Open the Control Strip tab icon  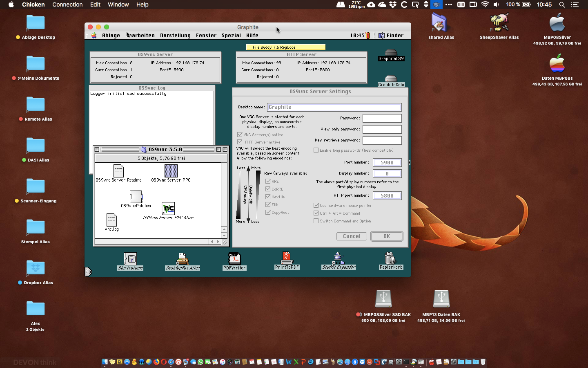pyautogui.click(x=88, y=272)
